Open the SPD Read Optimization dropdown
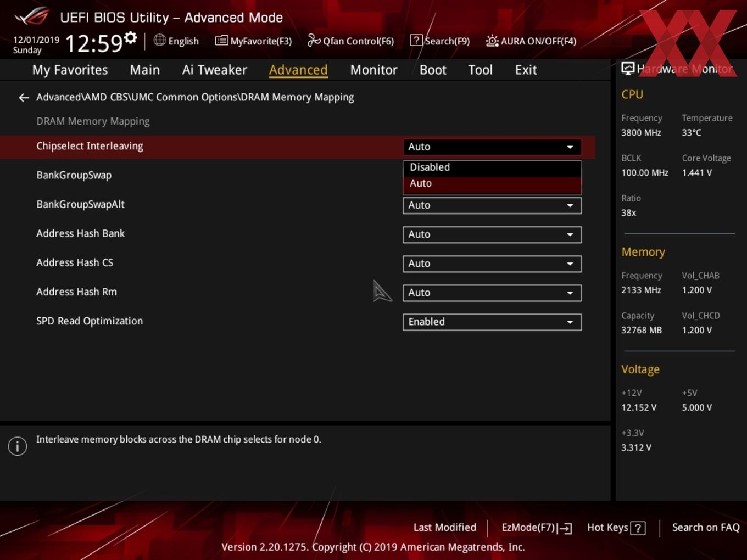 (x=492, y=322)
